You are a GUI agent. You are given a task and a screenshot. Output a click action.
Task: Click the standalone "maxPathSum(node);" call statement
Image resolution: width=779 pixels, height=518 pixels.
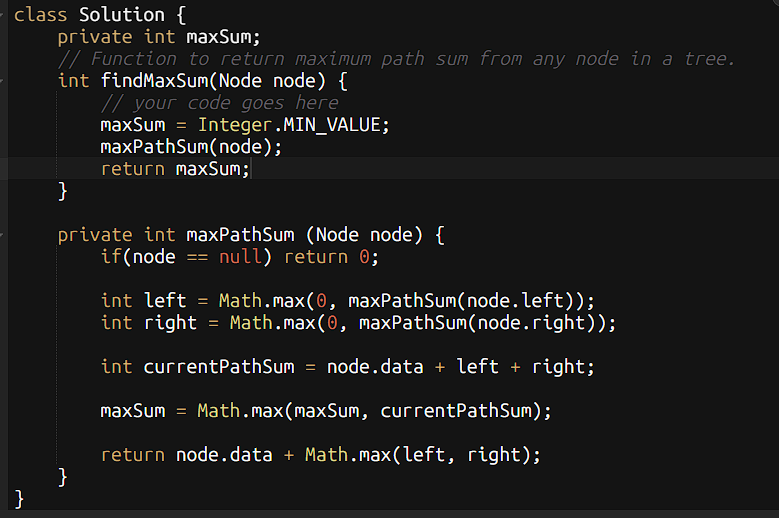coord(191,147)
